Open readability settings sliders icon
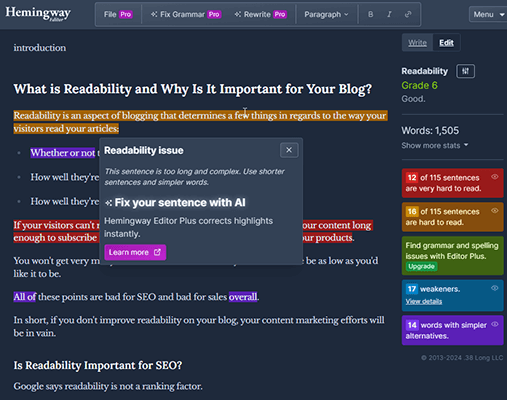Screen dimensions: 507x400 point(465,71)
